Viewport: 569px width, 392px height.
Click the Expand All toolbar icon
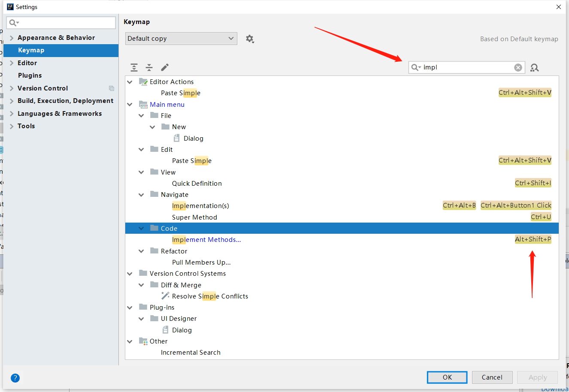[134, 67]
